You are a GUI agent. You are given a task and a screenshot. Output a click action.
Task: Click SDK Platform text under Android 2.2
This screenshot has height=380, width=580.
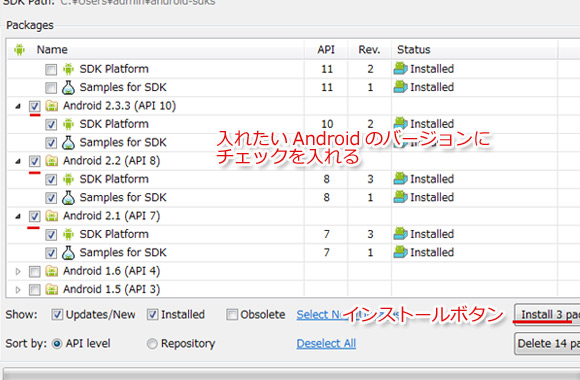[x=114, y=179]
